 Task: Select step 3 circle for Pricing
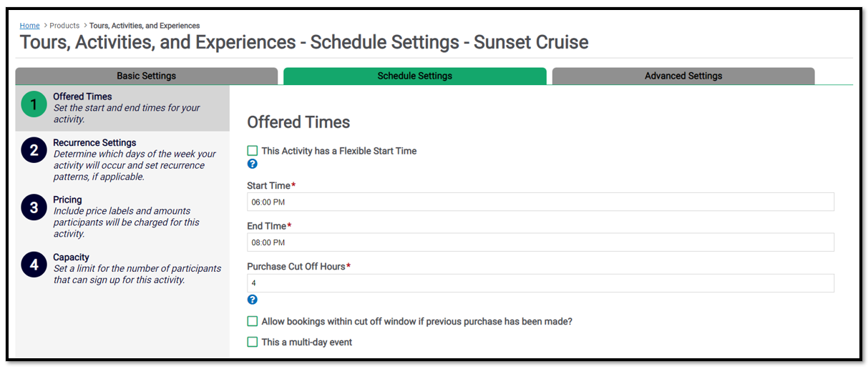(34, 209)
